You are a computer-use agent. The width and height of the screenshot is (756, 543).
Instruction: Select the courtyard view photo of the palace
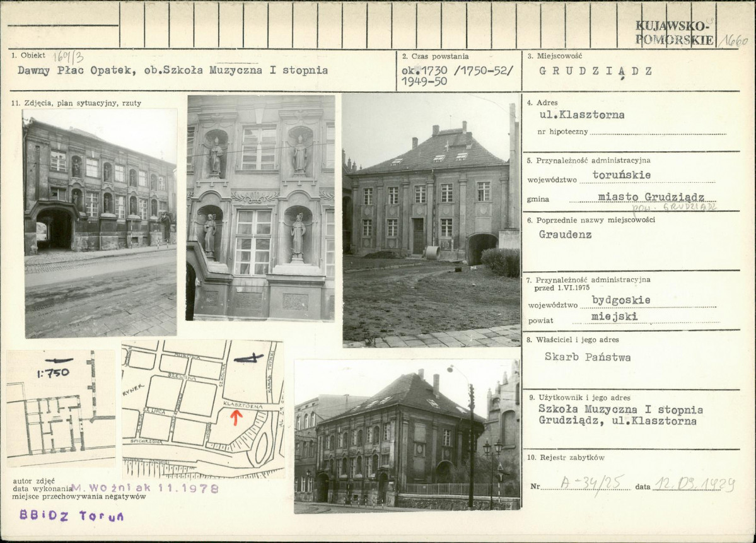(431, 221)
